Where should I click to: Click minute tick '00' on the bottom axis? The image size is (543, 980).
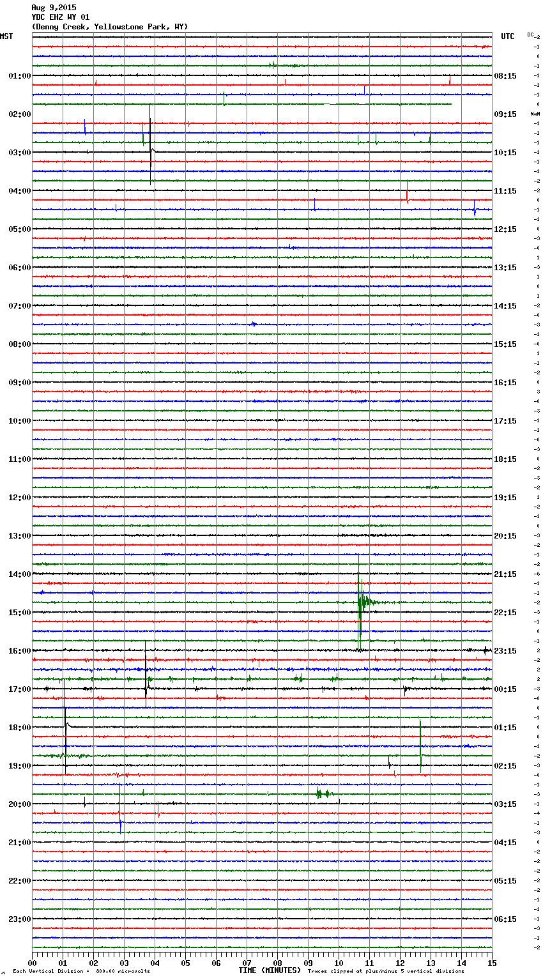[32, 963]
